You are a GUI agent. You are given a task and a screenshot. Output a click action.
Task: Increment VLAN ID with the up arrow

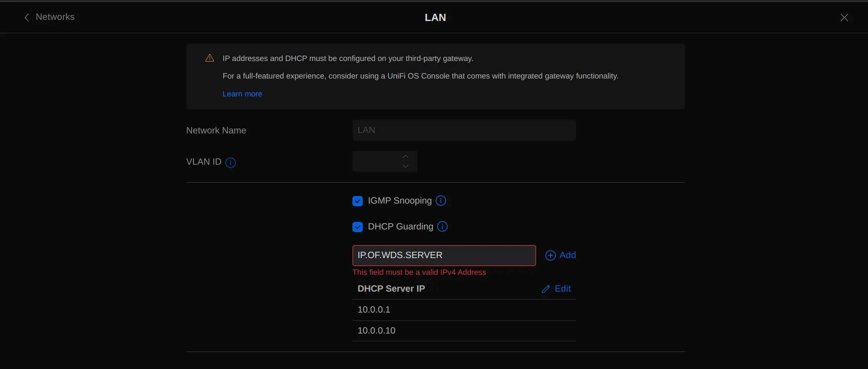pos(405,157)
